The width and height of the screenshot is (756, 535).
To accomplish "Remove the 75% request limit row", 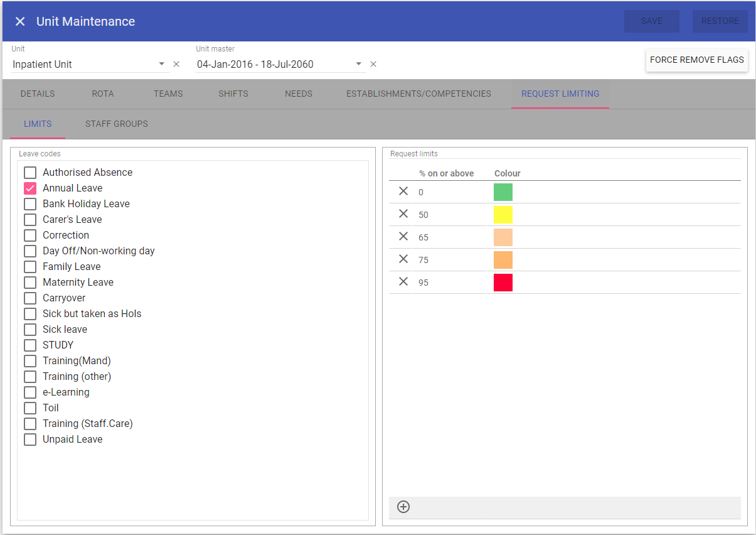I will coord(403,259).
